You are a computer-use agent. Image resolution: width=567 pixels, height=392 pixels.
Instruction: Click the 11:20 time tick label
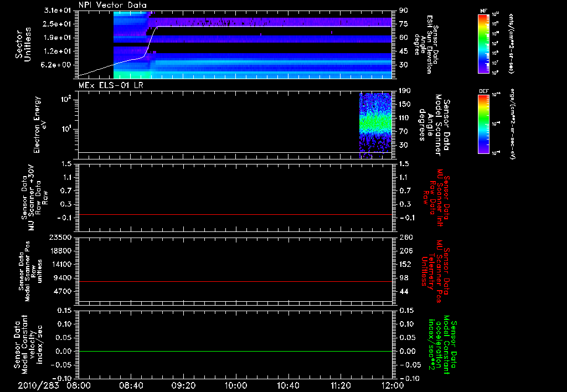click(341, 385)
